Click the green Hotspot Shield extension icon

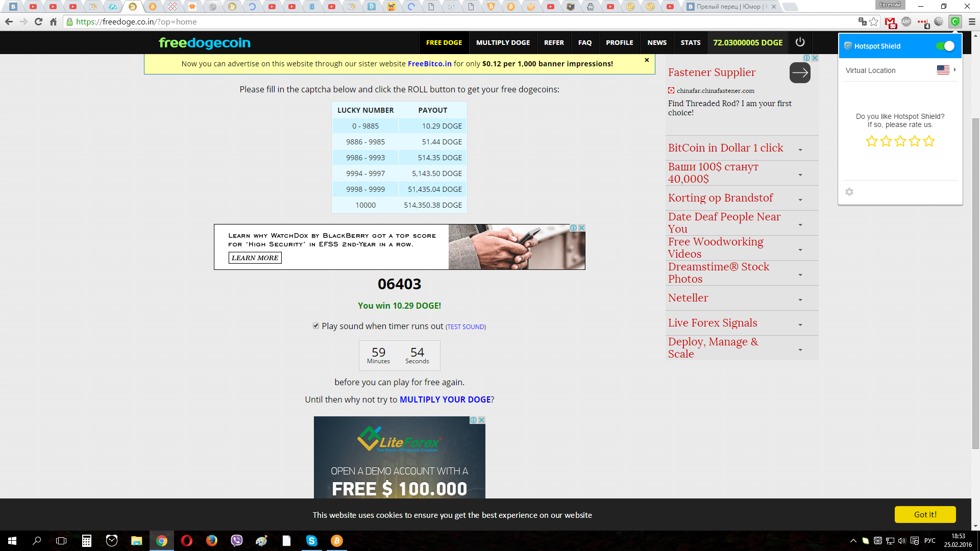(x=955, y=21)
